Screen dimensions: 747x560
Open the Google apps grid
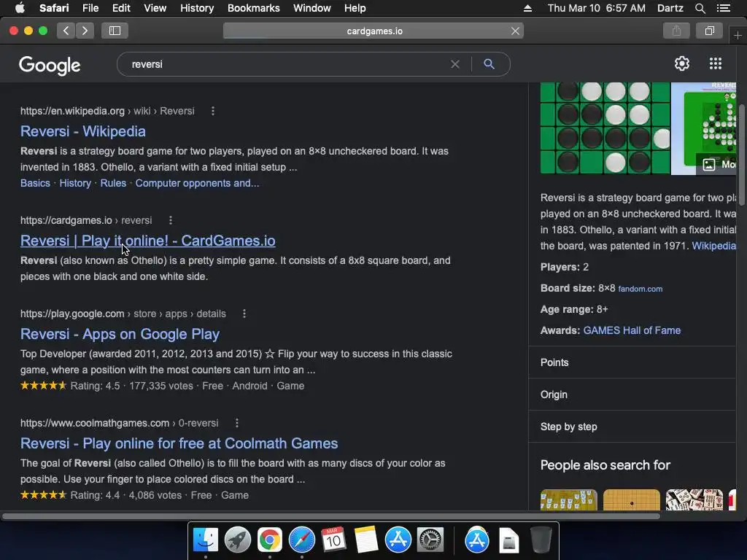point(715,64)
